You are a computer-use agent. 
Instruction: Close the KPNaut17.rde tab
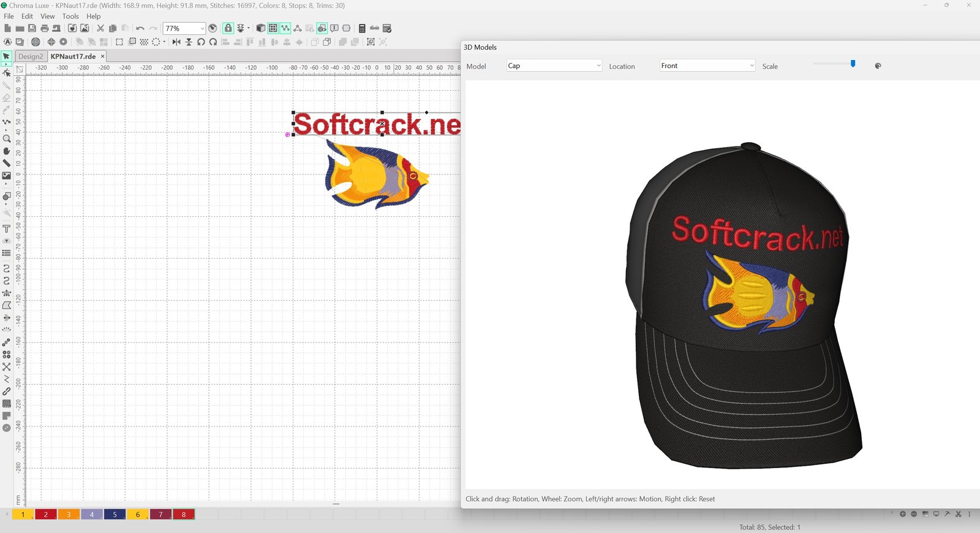tap(102, 56)
